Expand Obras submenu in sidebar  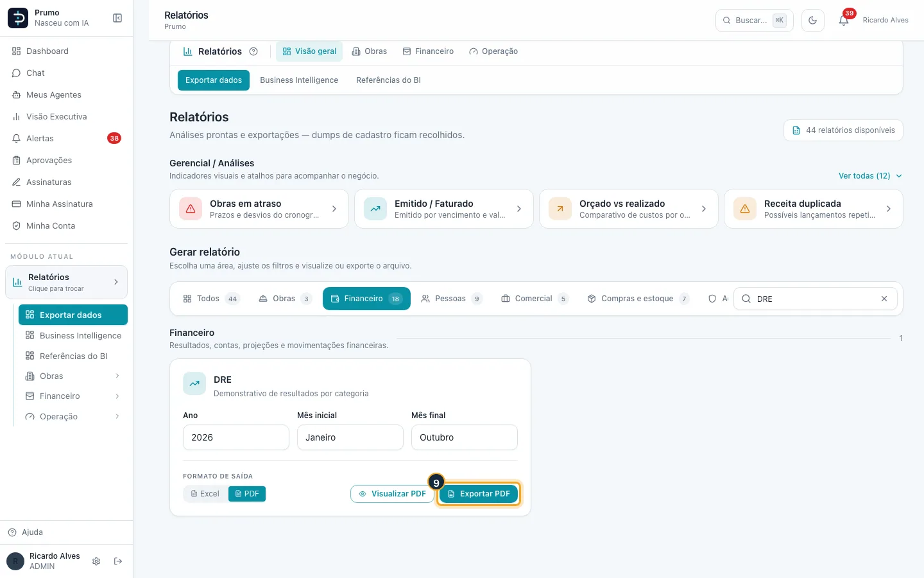coord(73,376)
